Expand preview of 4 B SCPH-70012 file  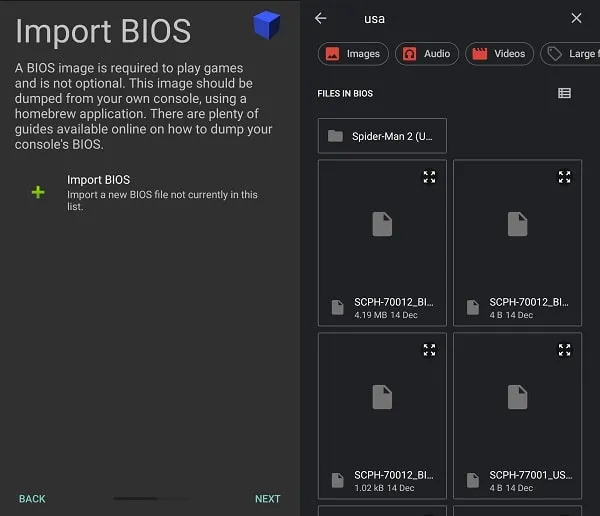(x=564, y=177)
